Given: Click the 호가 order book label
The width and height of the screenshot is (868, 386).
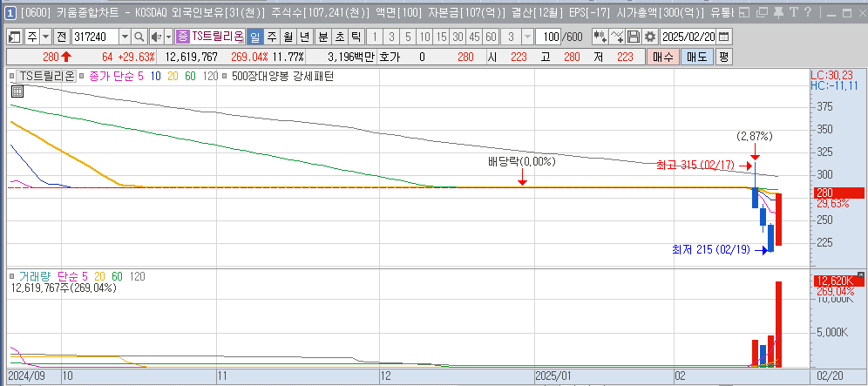Looking at the screenshot, I should 390,57.
